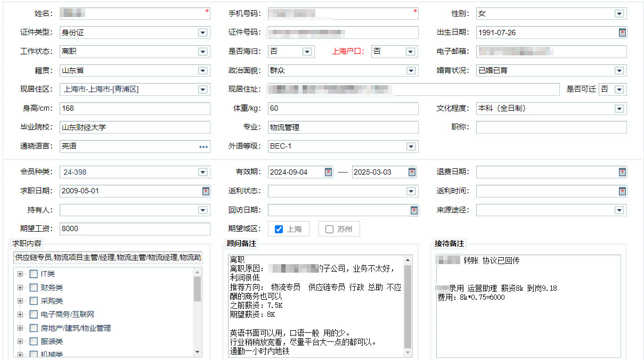Click the ellipsis button in 通晓语言
This screenshot has height=360, width=644.
click(203, 146)
